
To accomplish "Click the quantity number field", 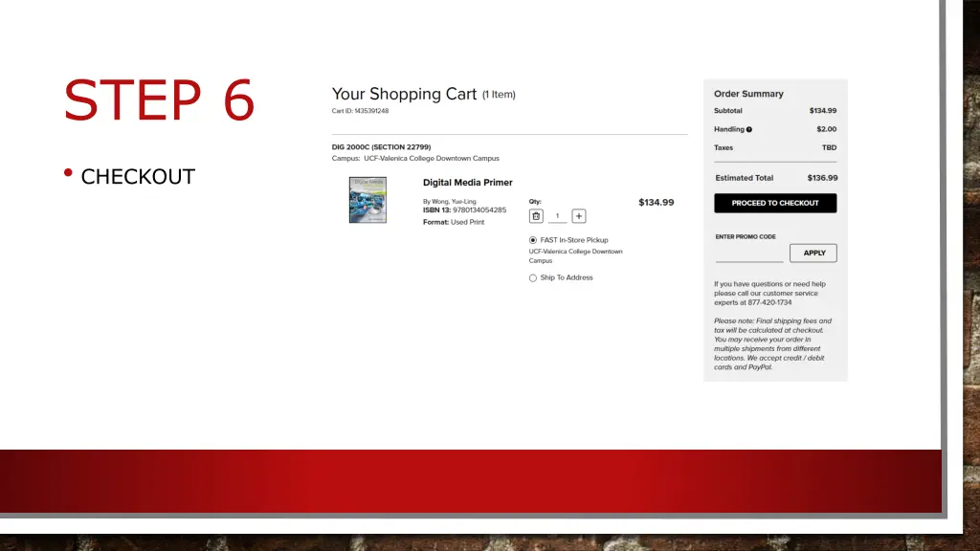I will click(558, 216).
